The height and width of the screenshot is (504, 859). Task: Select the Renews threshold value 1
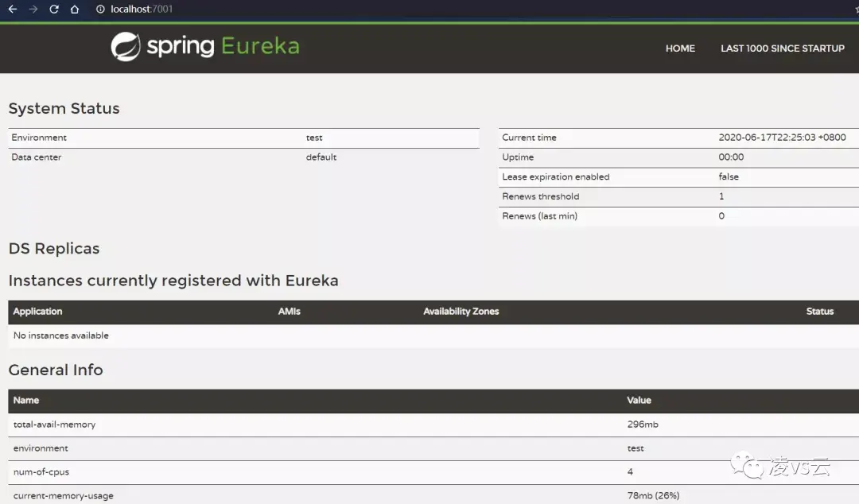(721, 196)
